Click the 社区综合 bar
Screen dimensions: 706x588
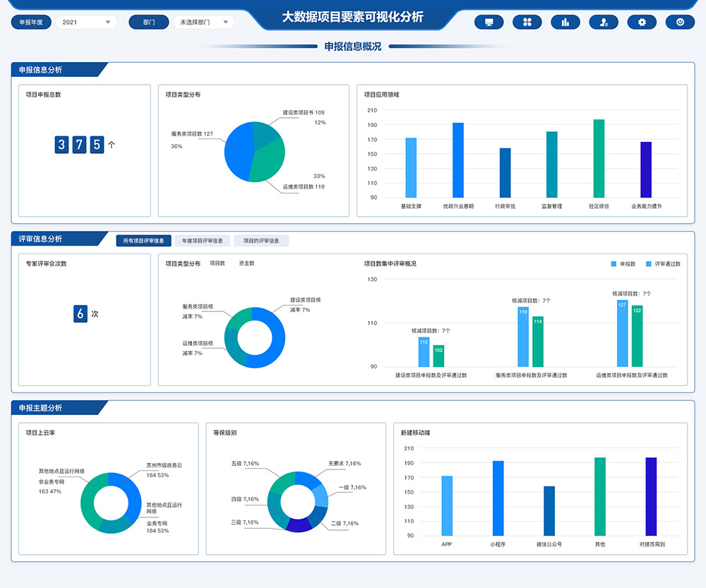(x=599, y=159)
